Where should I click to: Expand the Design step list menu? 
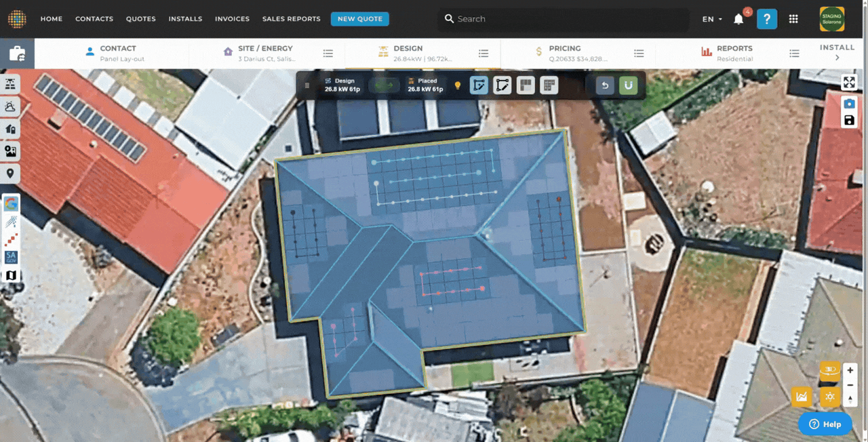click(484, 54)
